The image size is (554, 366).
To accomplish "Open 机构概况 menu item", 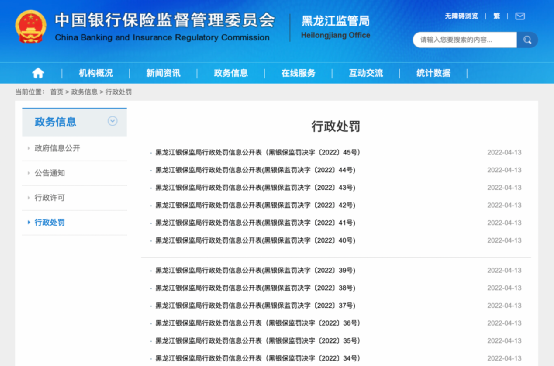I will [x=96, y=73].
